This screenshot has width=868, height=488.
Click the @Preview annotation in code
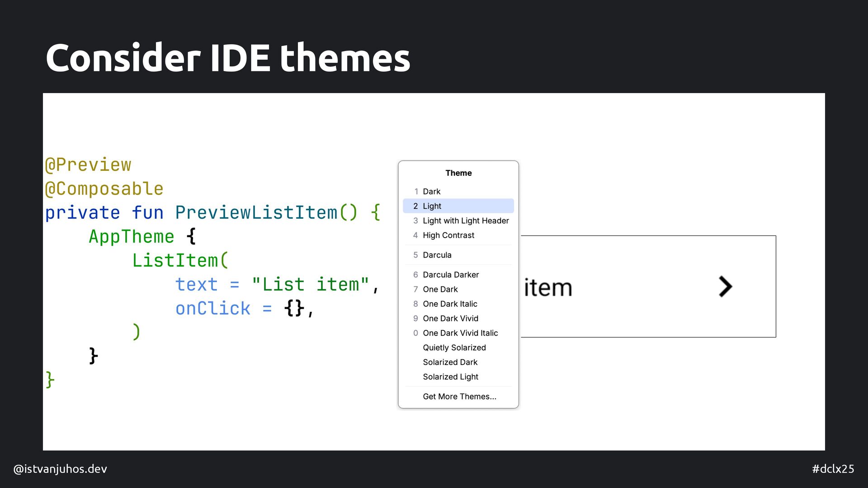[88, 164]
